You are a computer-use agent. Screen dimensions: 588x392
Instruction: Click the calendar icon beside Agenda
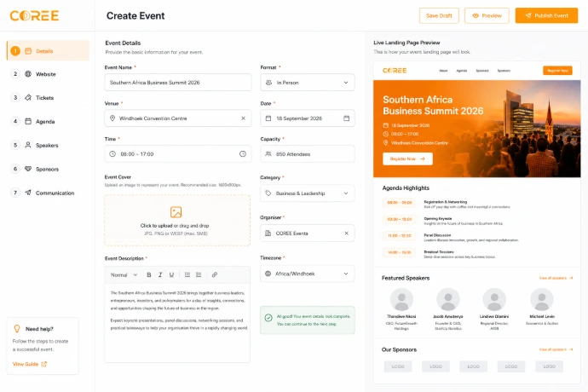28,121
